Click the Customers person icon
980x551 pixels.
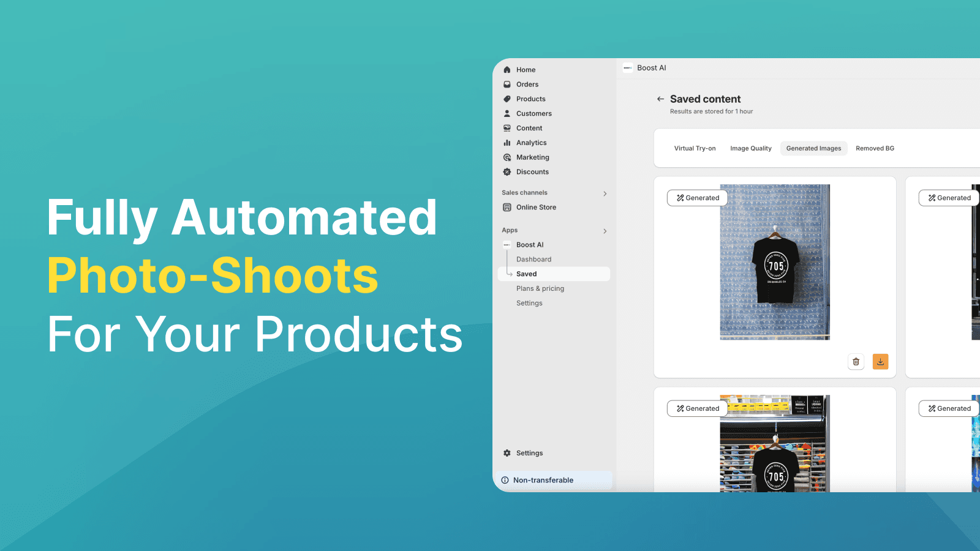tap(507, 114)
